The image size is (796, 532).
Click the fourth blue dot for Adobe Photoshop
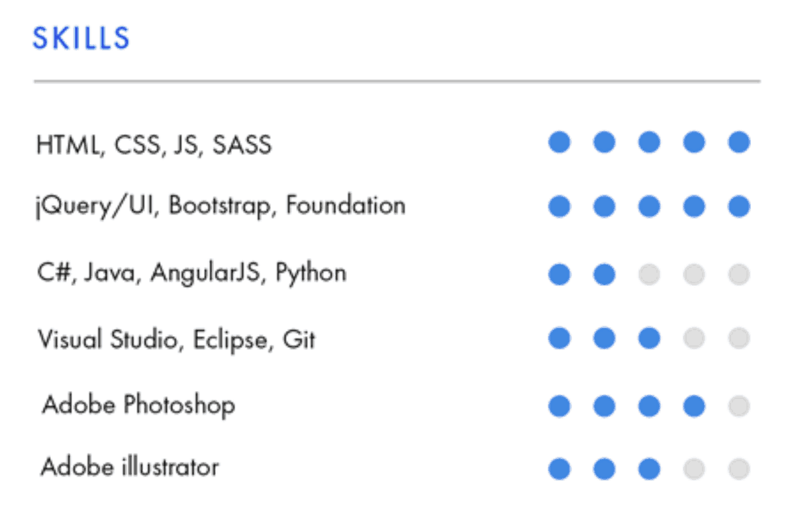pyautogui.click(x=694, y=406)
